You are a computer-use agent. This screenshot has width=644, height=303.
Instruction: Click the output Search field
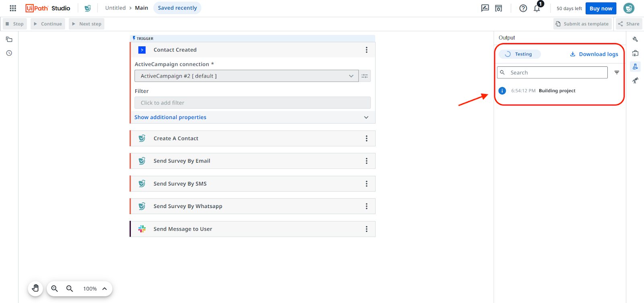tap(555, 73)
